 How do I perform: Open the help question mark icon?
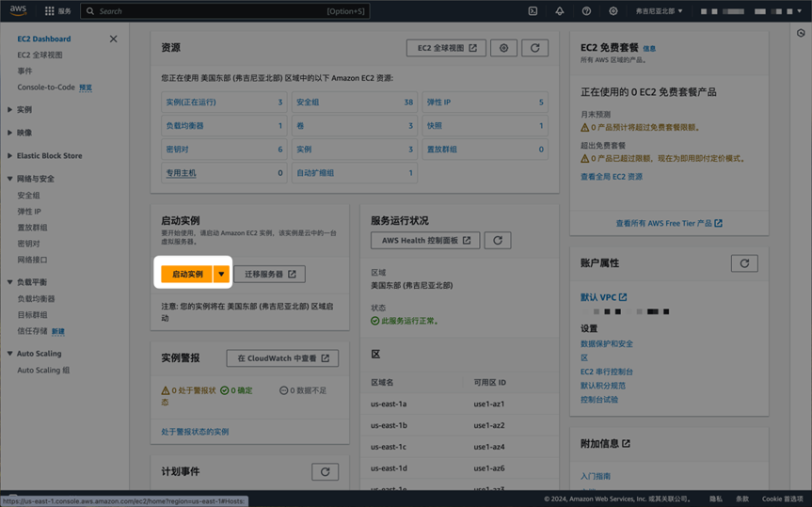click(x=586, y=11)
